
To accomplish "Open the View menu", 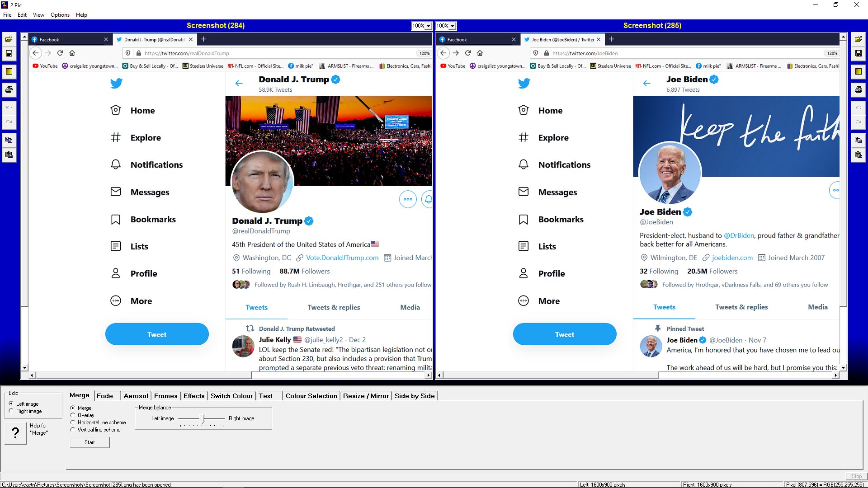I will click(x=38, y=15).
